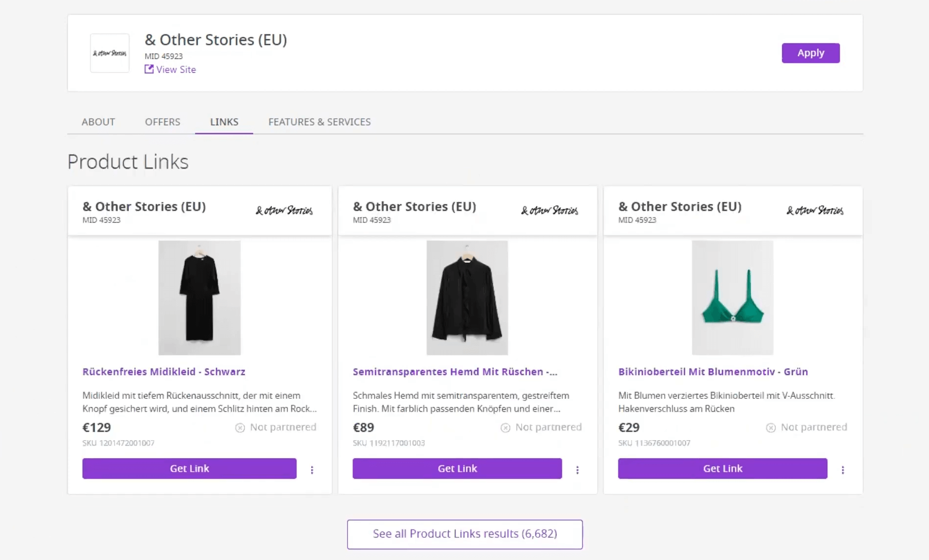
Task: Click brand logo on Rückenfreies Midikleid card
Action: [284, 211]
